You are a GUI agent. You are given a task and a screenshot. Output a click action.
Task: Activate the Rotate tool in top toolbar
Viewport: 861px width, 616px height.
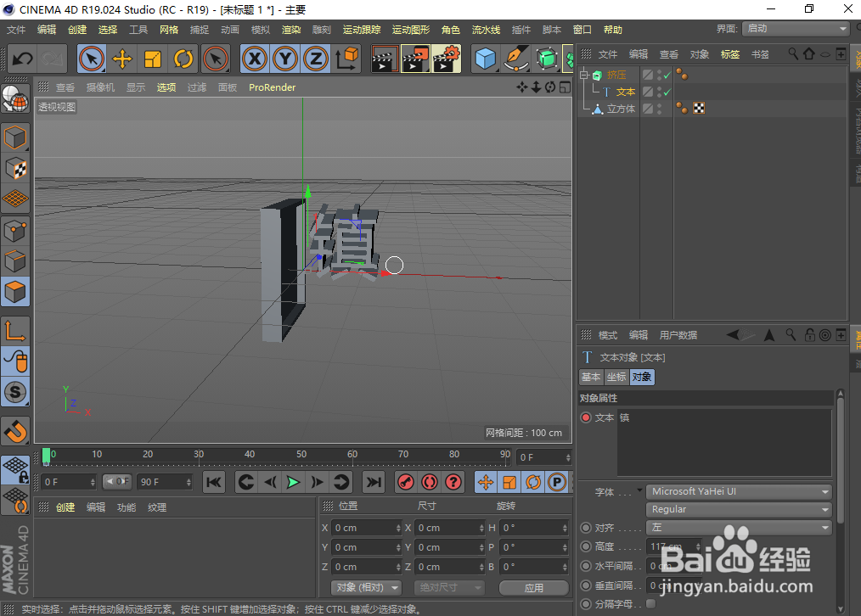coord(183,59)
